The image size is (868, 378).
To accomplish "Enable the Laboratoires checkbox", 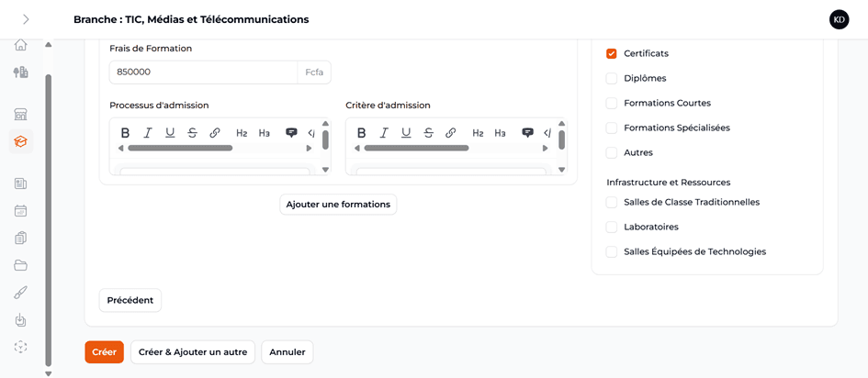I will pyautogui.click(x=612, y=228).
